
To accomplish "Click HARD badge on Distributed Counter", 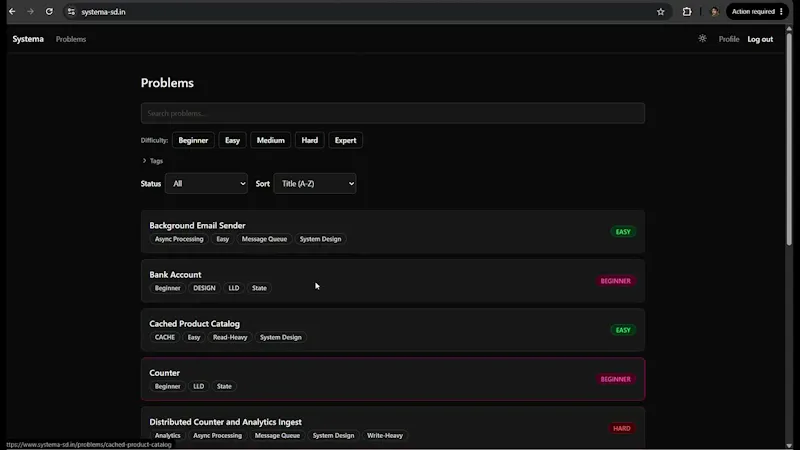I will (x=621, y=428).
